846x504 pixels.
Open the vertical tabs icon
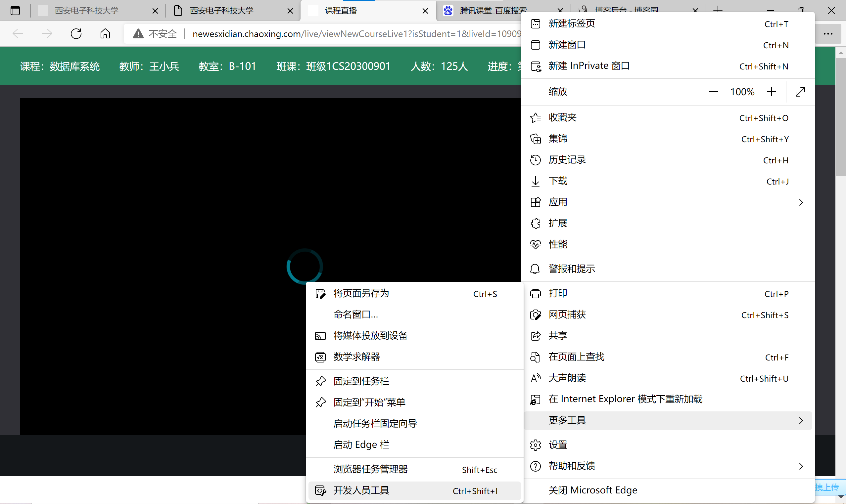coord(15,11)
